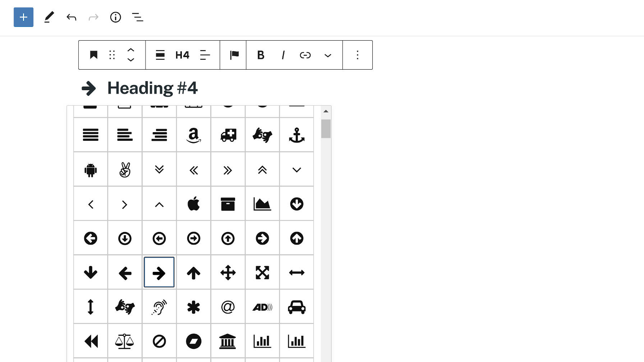Toggle bold formatting on the heading
Viewport: 644px width, 362px height.
point(261,55)
